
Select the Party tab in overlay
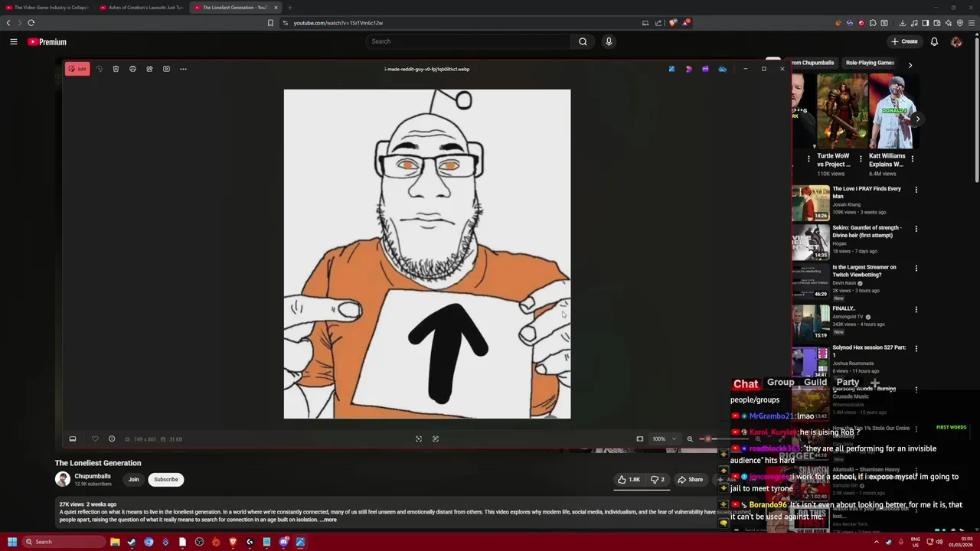848,382
